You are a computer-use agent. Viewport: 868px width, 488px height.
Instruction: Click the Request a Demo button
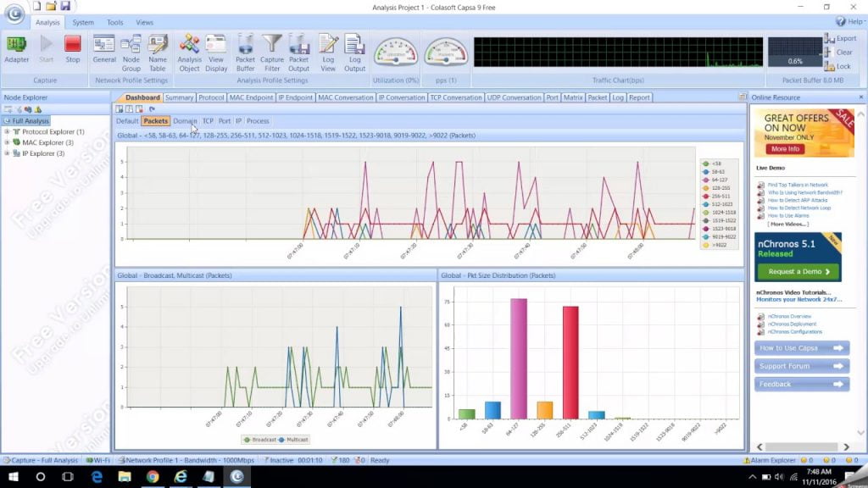click(798, 271)
